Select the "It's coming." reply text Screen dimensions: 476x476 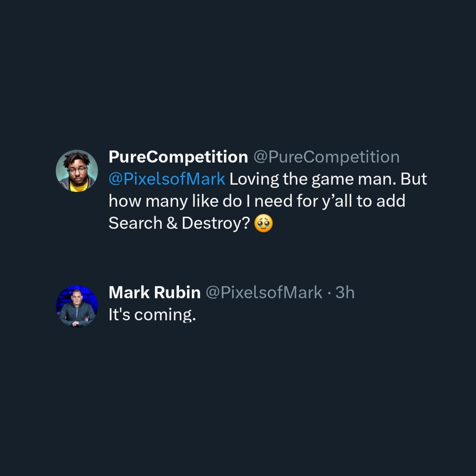pos(152,315)
